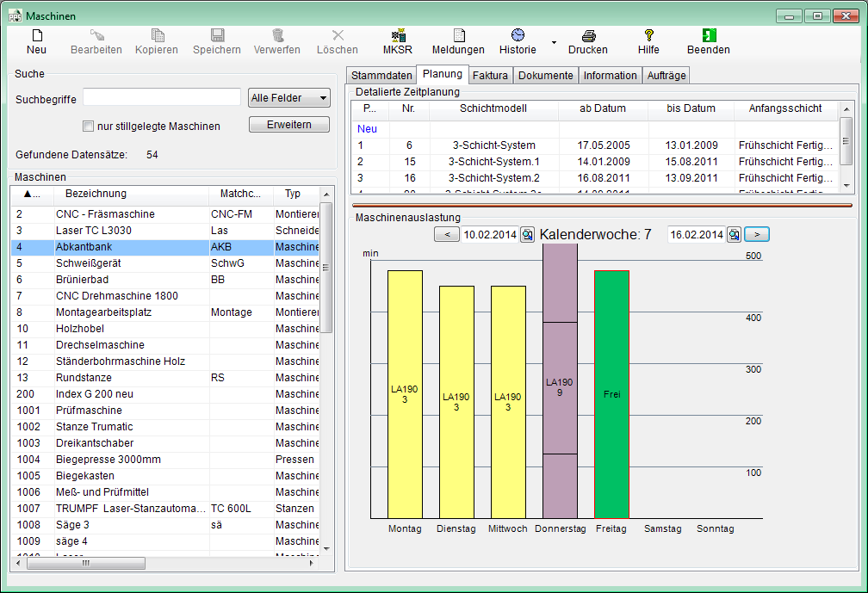Open the Historie clock icon
This screenshot has width=868, height=593.
[x=518, y=35]
